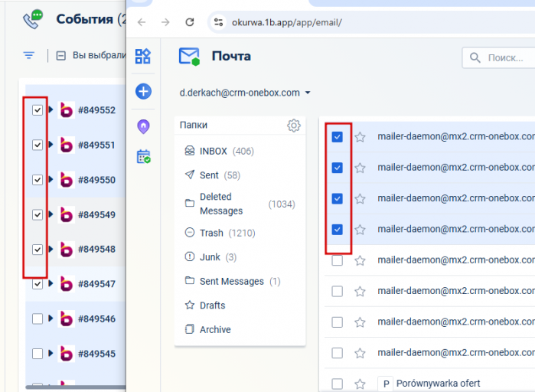Image resolution: width=535 pixels, height=392 pixels.
Task: Click the Почта mail envelope icon
Action: pyautogui.click(x=189, y=57)
